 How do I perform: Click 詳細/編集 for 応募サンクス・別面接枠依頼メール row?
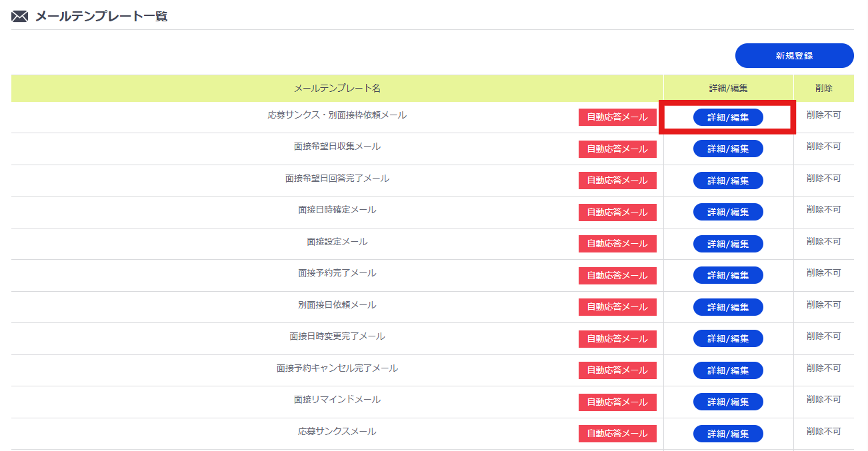[728, 117]
